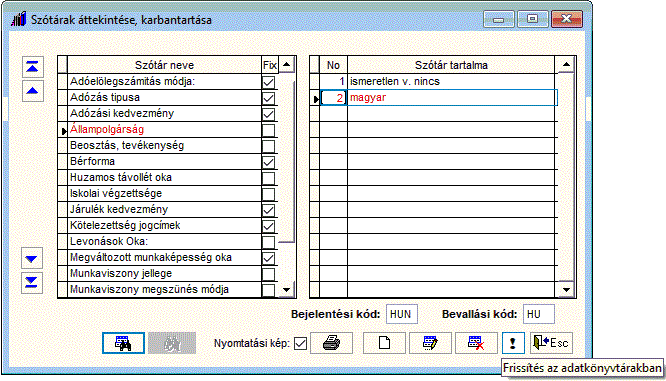Click the dictionary list scrollbar thumb
The image size is (666, 381).
287,158
